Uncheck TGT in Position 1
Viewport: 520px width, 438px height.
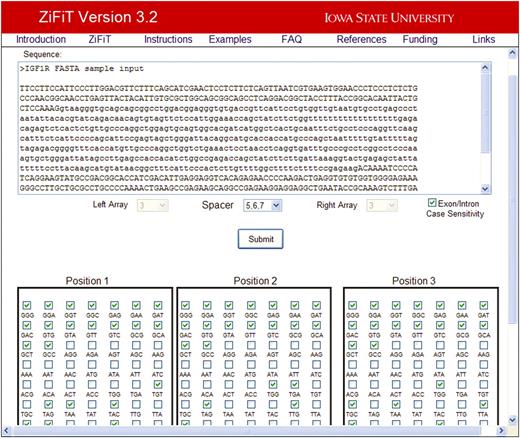coord(158,384)
